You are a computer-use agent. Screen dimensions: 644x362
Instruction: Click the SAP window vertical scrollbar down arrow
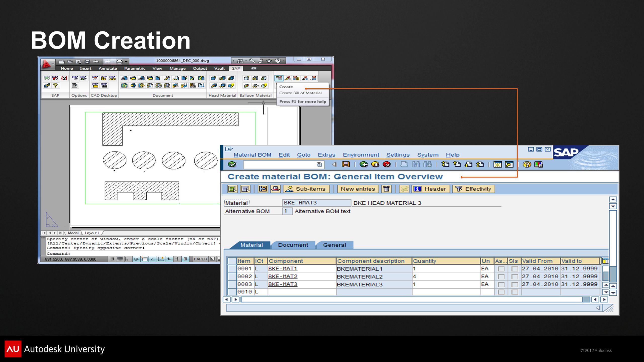(613, 293)
